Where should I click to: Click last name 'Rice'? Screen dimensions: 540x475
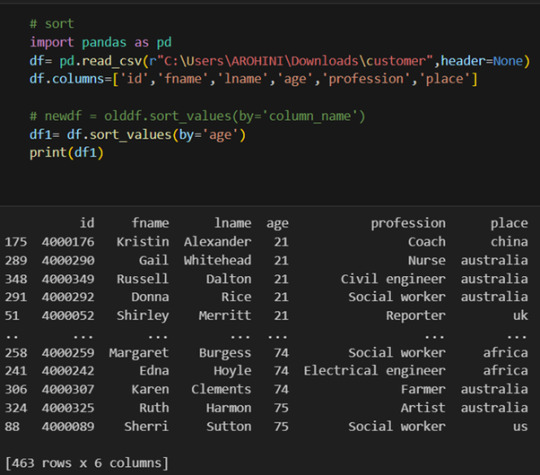click(237, 297)
